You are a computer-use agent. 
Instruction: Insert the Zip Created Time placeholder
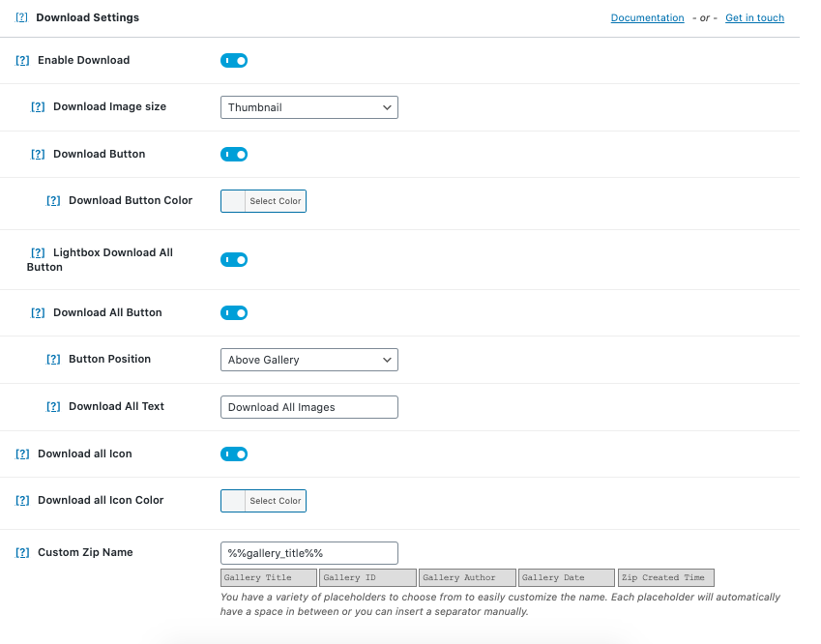click(x=665, y=577)
